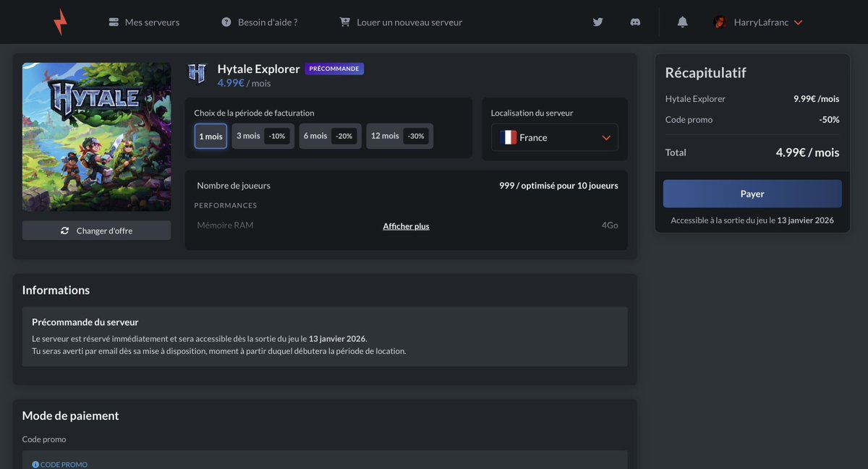This screenshot has height=469, width=868.
Task: Click the Nombre de joueurs label
Action: click(234, 186)
